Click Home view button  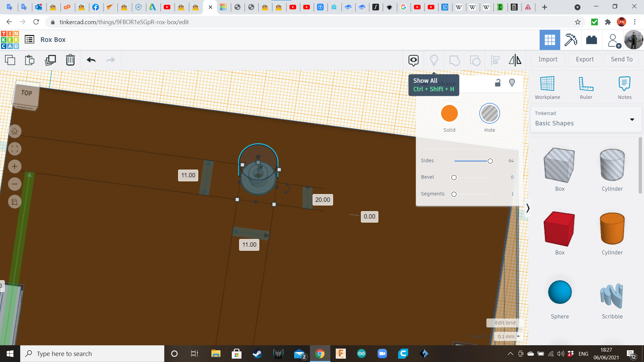pyautogui.click(x=15, y=131)
